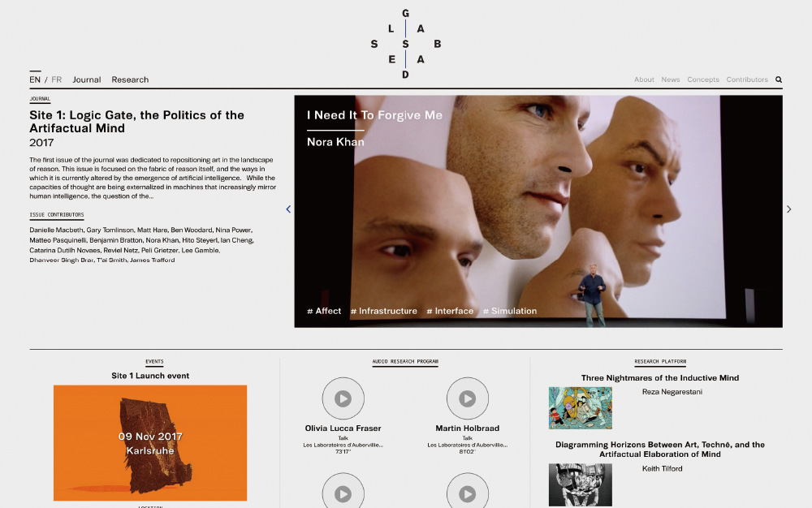Play the lower-left audio track button
Image resolution: width=812 pixels, height=508 pixels.
point(343,493)
